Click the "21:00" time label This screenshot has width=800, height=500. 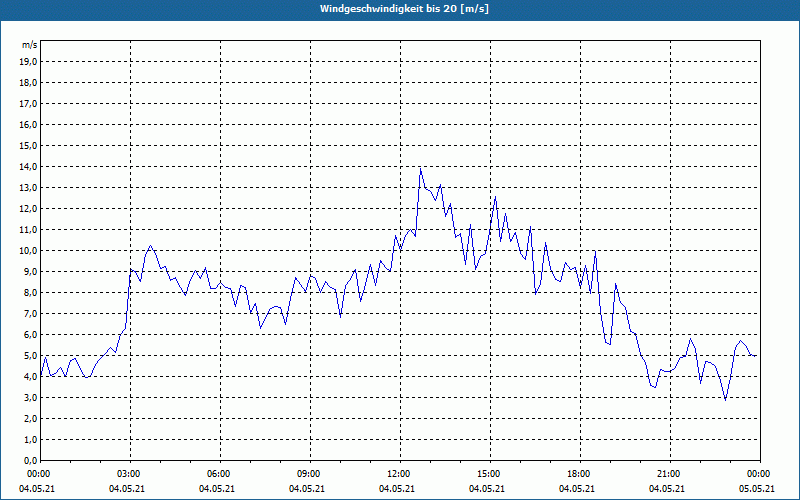pos(670,474)
